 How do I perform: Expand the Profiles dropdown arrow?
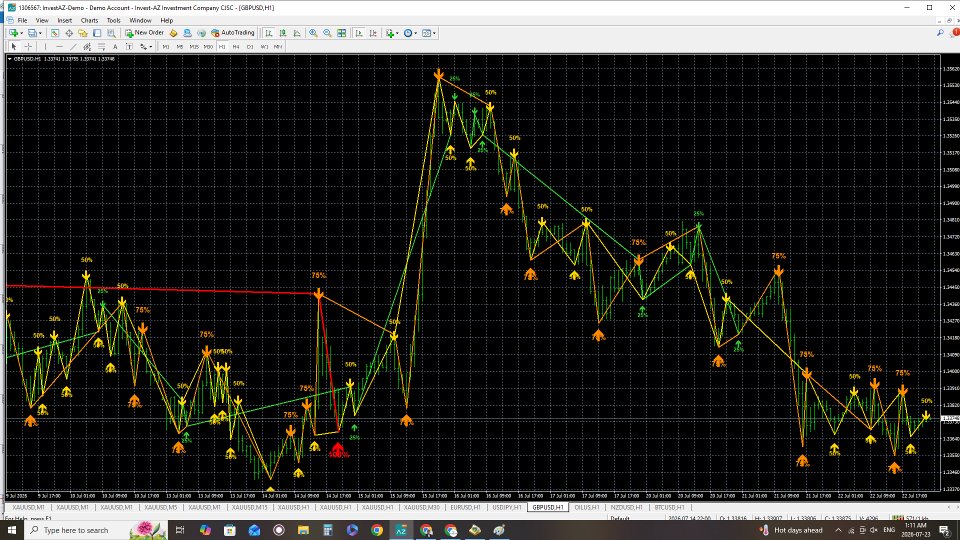(40, 33)
